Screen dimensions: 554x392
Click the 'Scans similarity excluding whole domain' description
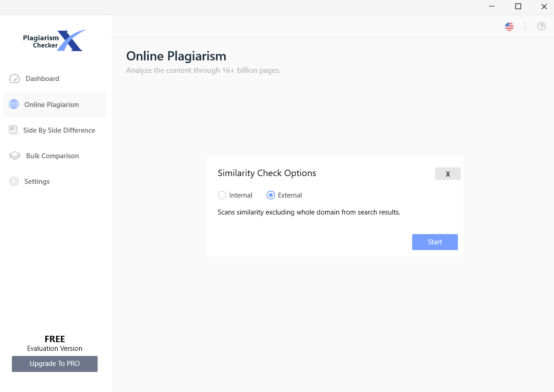(x=309, y=212)
